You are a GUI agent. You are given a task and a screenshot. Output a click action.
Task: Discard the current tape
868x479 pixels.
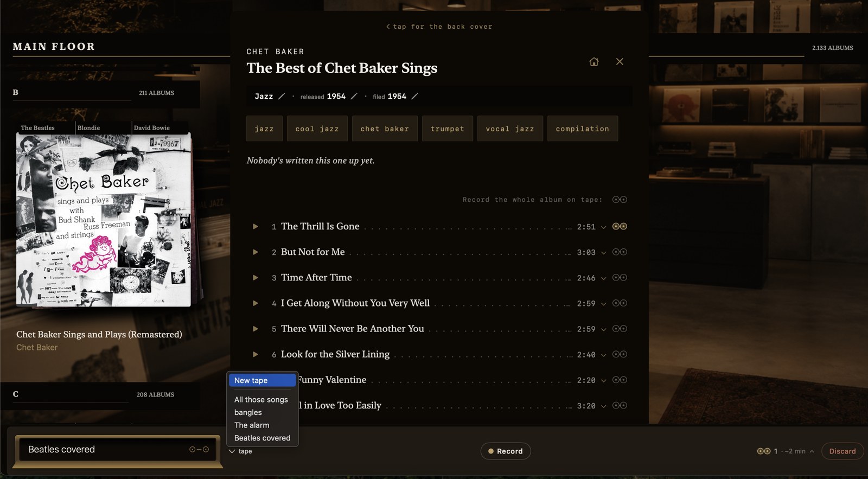pos(843,451)
